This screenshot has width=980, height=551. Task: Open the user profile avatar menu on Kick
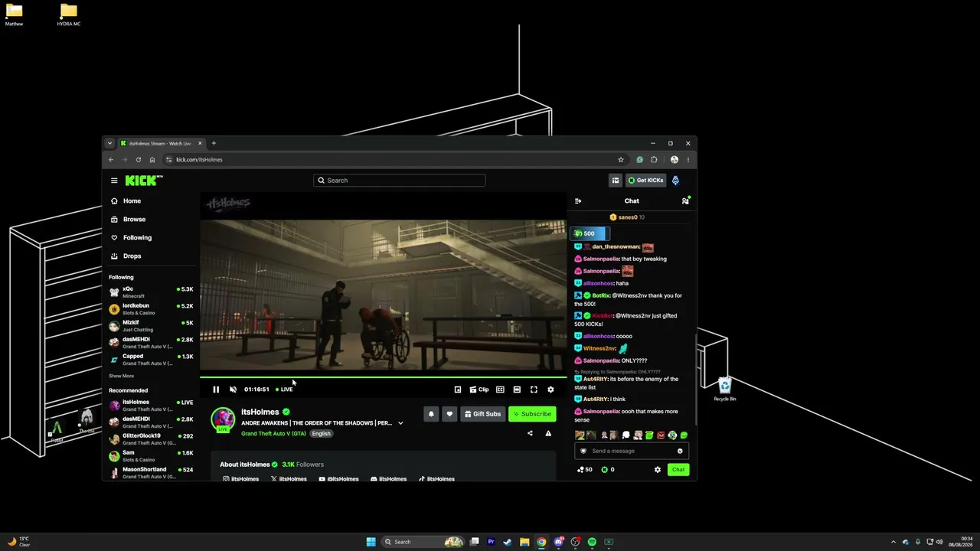675,181
